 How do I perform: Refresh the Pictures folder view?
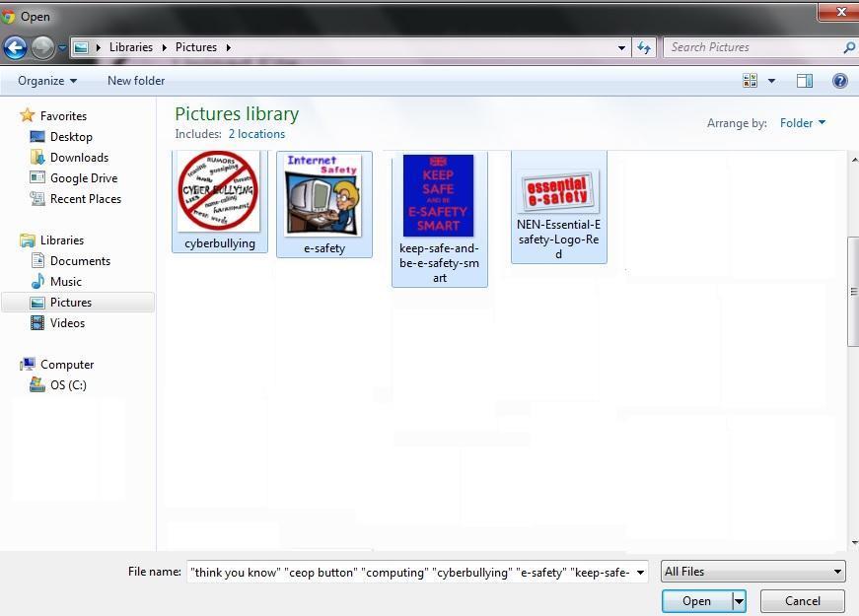644,47
